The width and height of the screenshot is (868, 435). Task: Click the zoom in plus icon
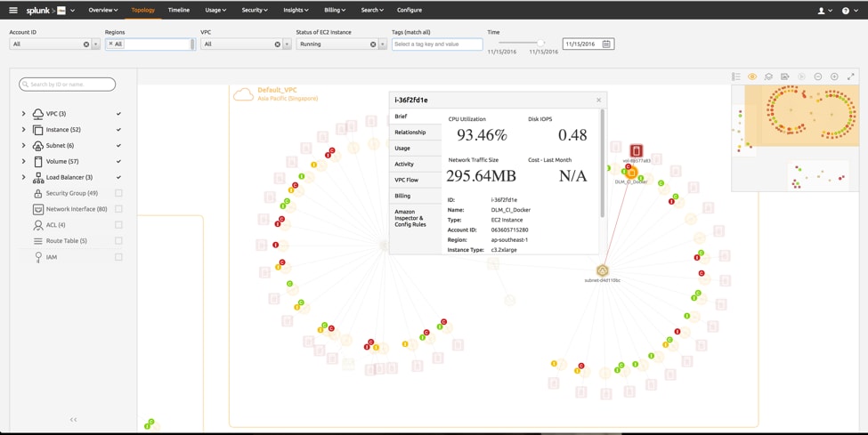(x=834, y=77)
